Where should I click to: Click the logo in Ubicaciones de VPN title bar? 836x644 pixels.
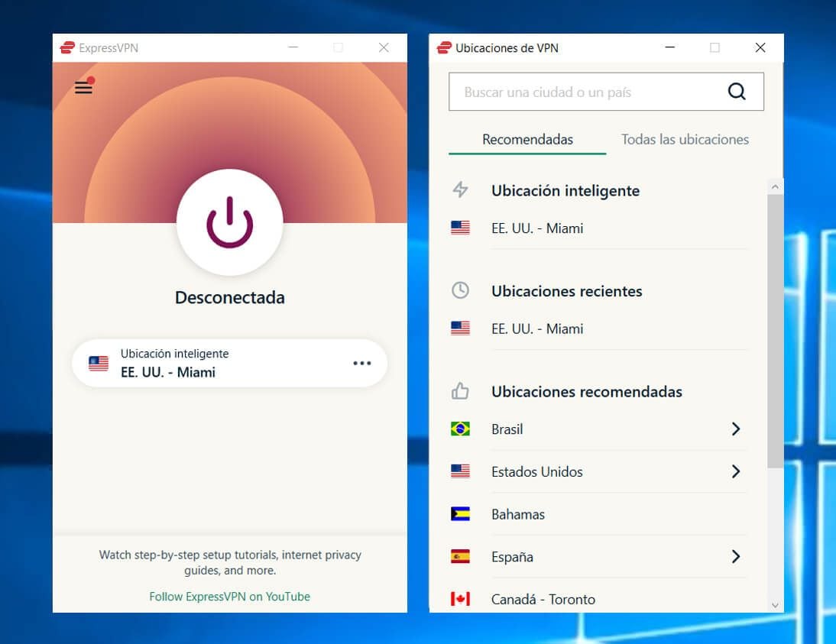tap(443, 48)
